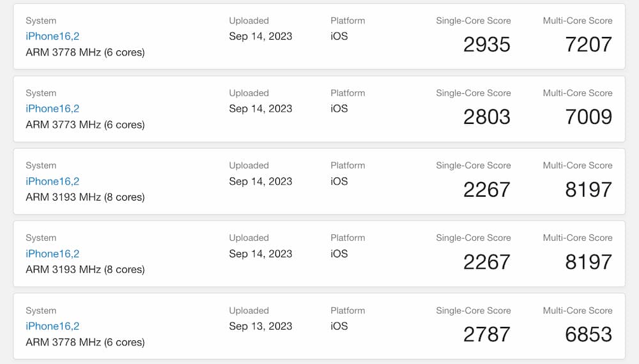Click the Multi-Core Score label above 6853
Image resolution: width=639 pixels, height=364 pixels.
tap(578, 310)
